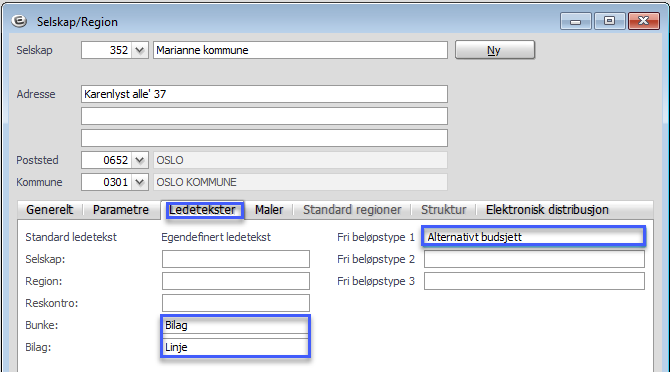The height and width of the screenshot is (372, 670).
Task: Click the Kommune code field 0301
Action: click(106, 182)
